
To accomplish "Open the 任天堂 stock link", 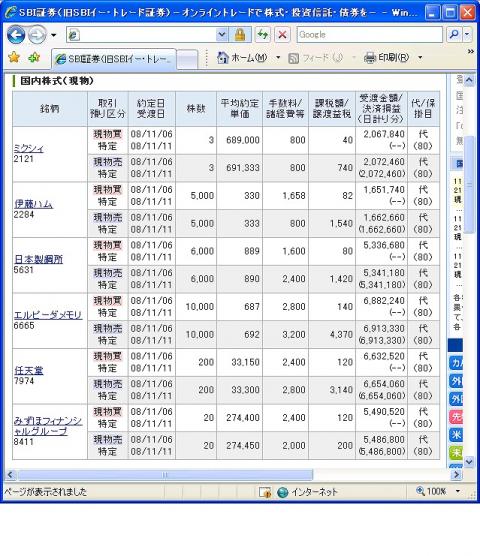I will [x=28, y=371].
